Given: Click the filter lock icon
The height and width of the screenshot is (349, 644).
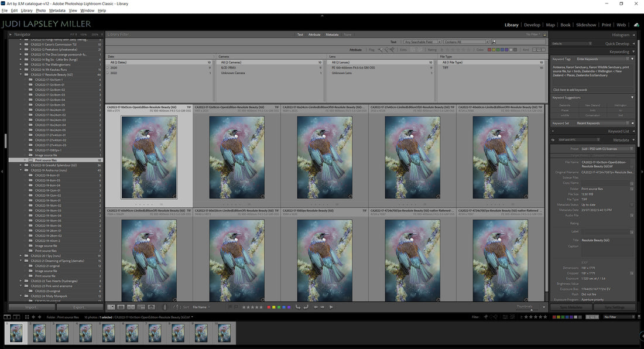Looking at the screenshot, I should coord(544,35).
